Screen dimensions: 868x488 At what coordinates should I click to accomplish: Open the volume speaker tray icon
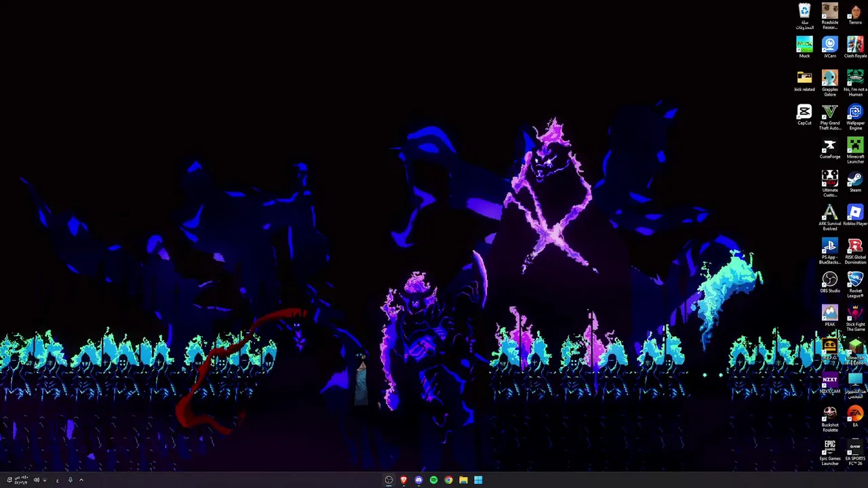(x=37, y=480)
